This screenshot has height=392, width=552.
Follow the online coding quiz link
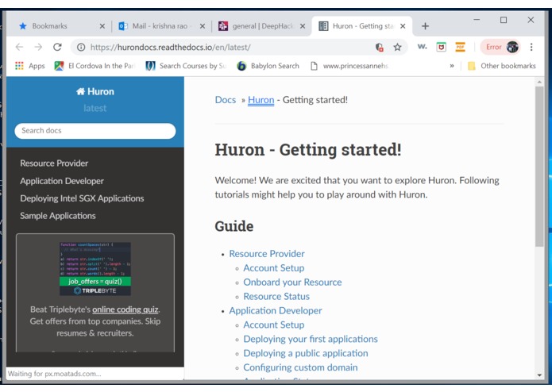[x=125, y=309]
